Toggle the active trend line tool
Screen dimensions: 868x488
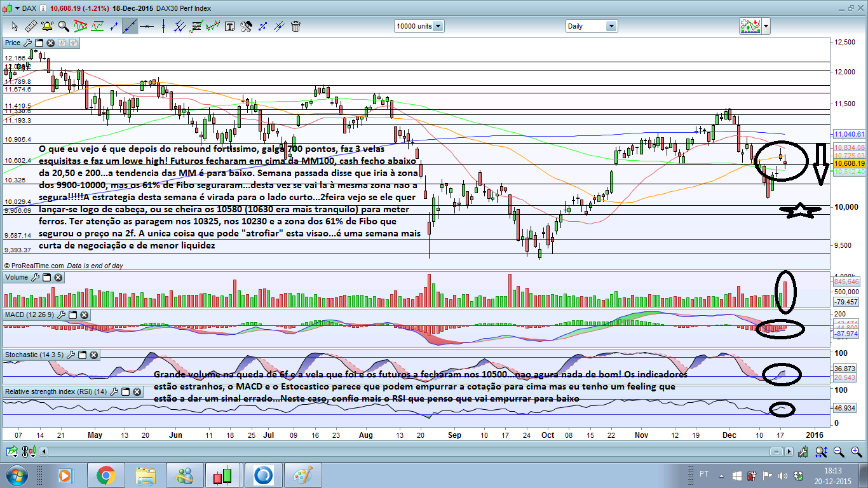pyautogui.click(x=130, y=26)
